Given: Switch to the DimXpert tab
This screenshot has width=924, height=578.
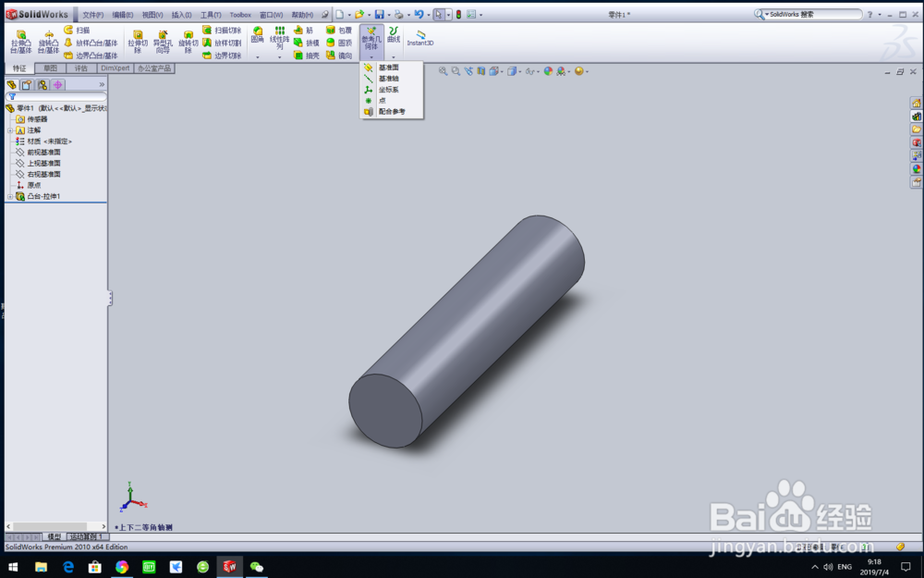Looking at the screenshot, I should 115,68.
